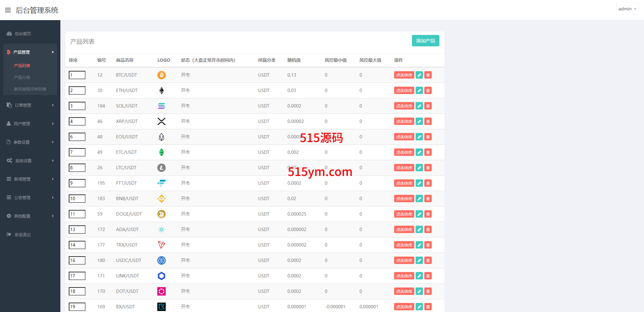Open 新币申购币种列表 sidebar link

tap(30, 89)
